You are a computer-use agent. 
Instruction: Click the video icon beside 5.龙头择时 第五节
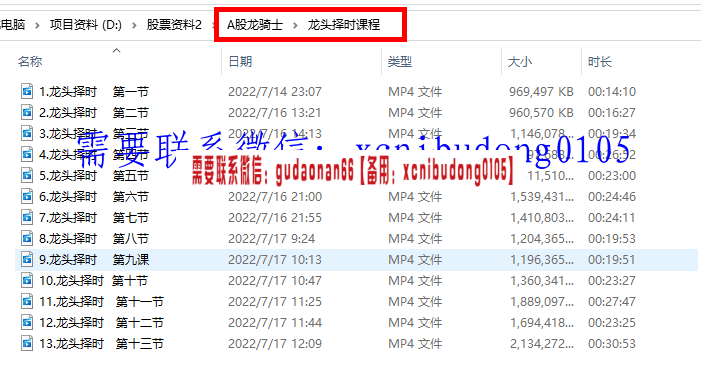(x=27, y=175)
